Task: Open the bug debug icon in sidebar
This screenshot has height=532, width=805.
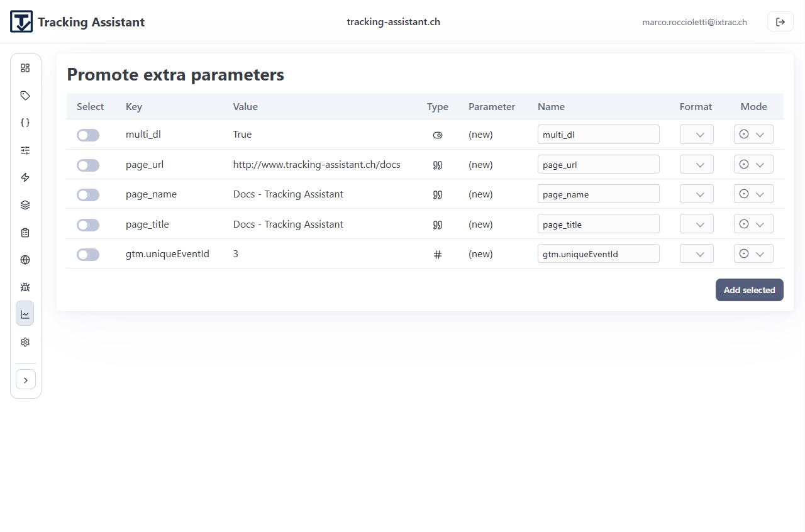Action: [25, 287]
